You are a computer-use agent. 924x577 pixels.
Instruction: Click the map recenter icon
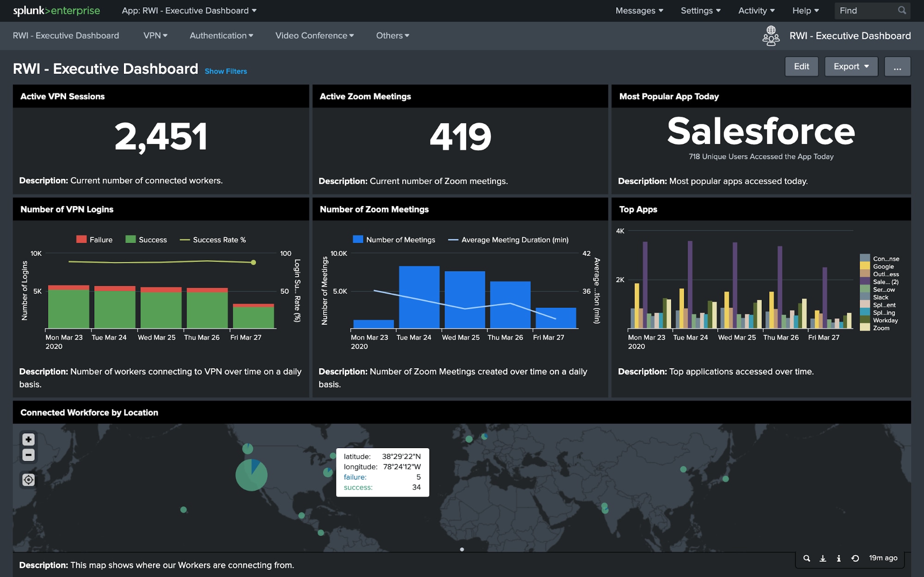tap(28, 479)
